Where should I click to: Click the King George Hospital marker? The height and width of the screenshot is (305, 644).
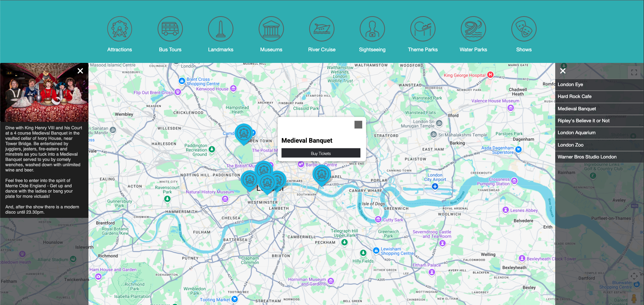(x=490, y=74)
